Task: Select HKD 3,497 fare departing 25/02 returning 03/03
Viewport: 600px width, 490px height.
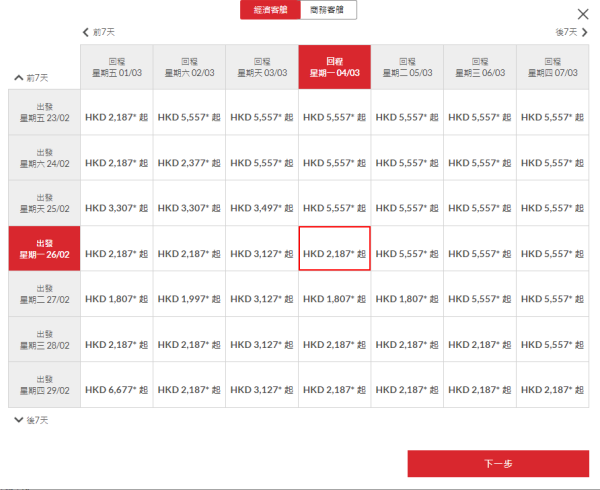Action: click(x=262, y=203)
